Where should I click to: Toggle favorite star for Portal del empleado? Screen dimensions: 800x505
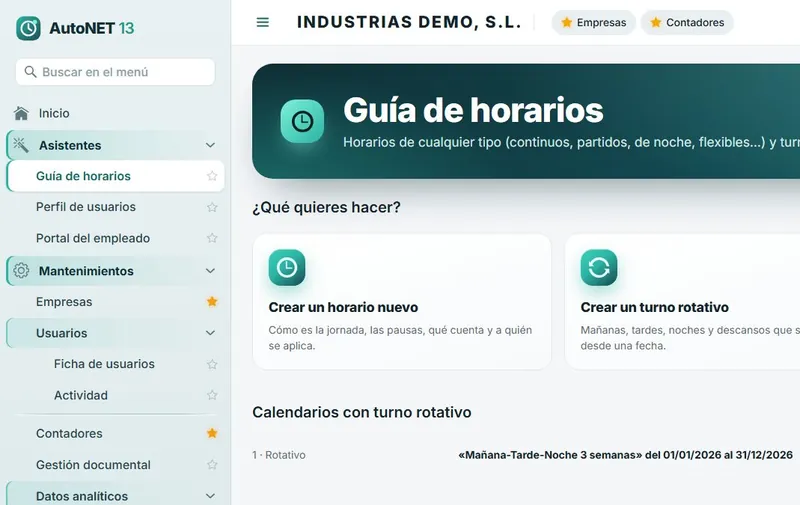pos(212,238)
